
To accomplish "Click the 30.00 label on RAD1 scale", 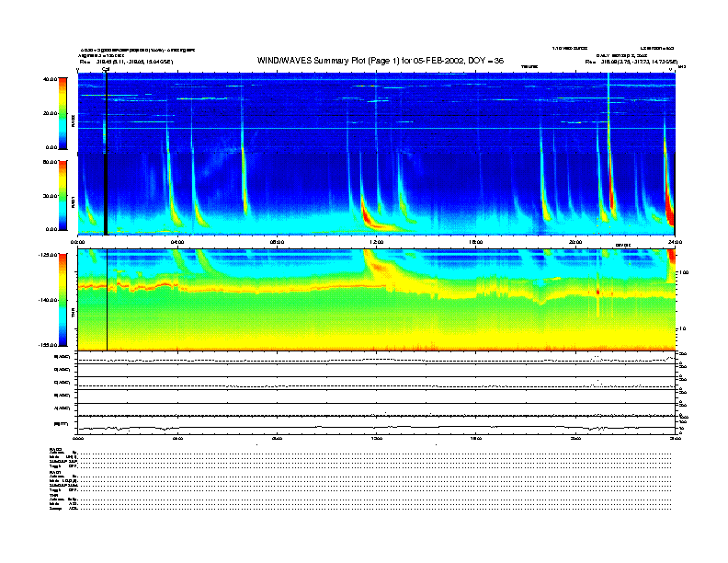I will pyautogui.click(x=50, y=196).
